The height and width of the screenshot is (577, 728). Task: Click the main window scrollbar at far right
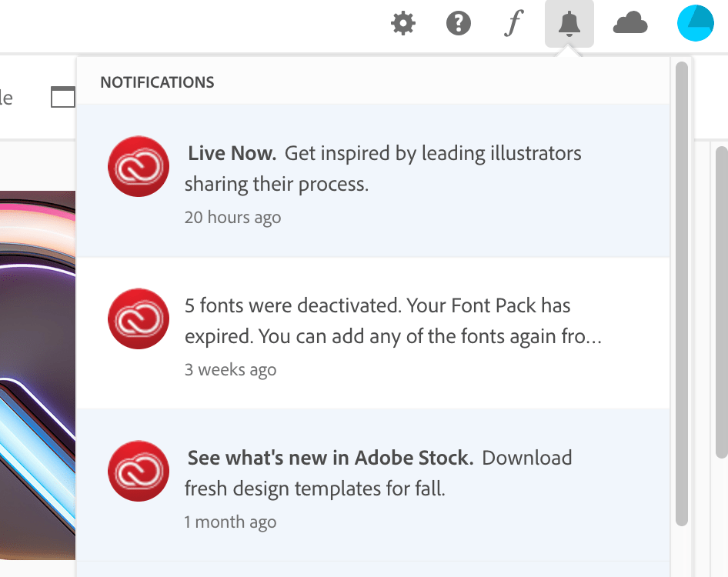tap(721, 300)
